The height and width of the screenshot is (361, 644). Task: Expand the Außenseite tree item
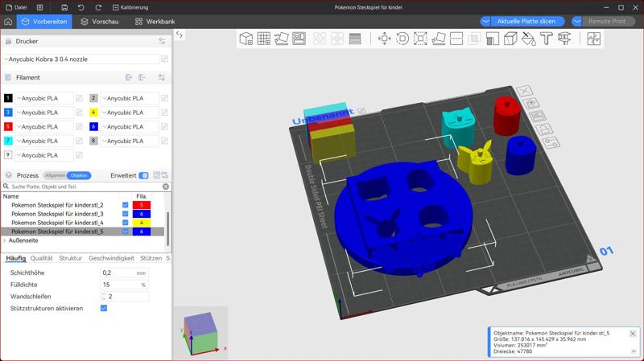(x=5, y=240)
